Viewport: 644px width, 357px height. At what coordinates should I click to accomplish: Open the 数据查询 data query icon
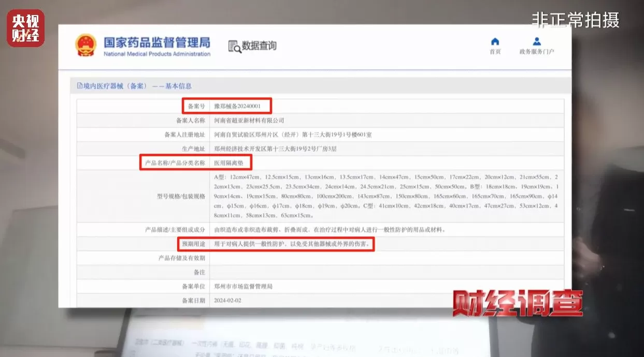(252, 46)
